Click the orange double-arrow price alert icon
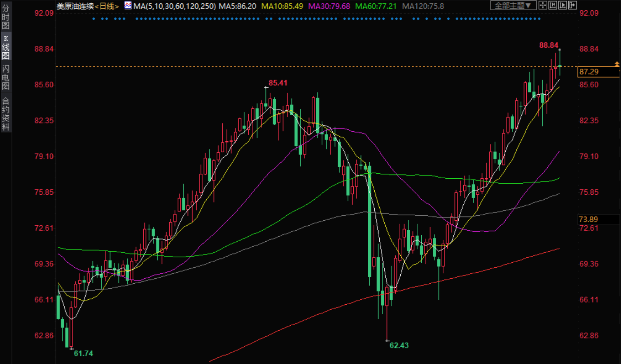The image size is (621, 364). (616, 64)
